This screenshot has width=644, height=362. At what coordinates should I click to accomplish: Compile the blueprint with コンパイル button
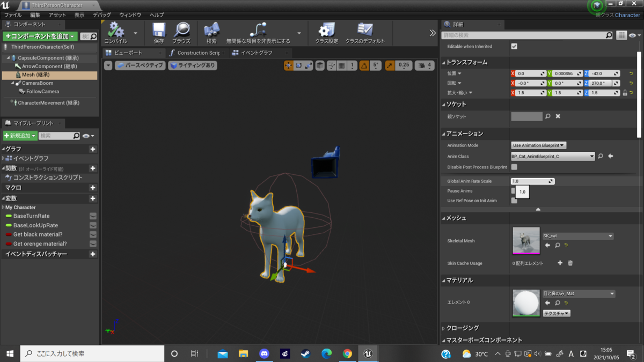pos(116,33)
